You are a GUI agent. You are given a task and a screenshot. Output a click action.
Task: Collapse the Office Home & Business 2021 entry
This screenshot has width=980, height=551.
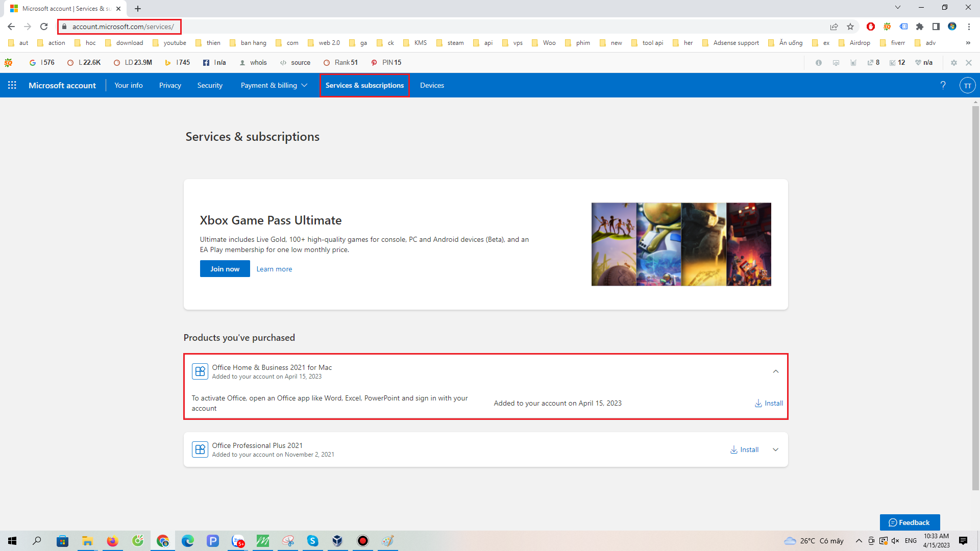[776, 371]
